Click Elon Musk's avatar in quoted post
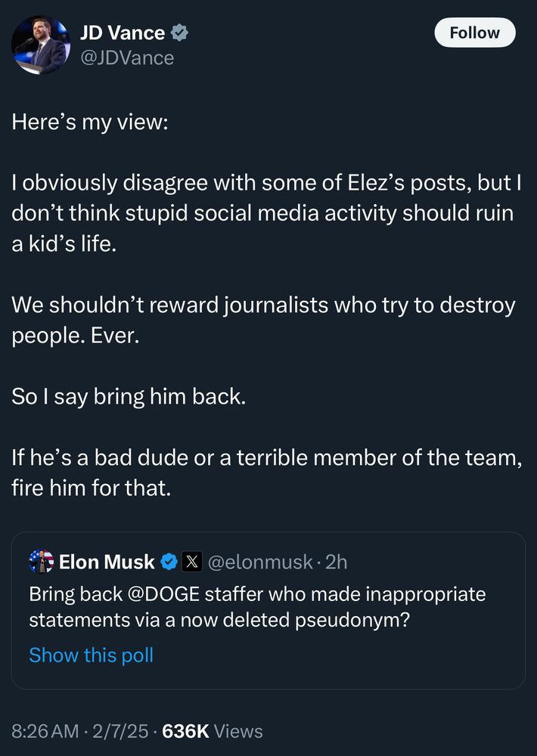Image resolution: width=537 pixels, height=756 pixels. [x=41, y=562]
